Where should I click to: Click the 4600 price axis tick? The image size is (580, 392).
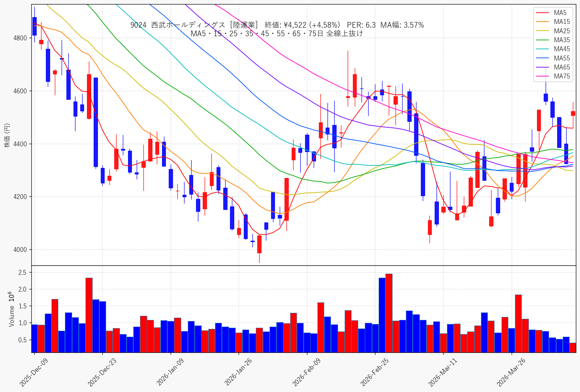coord(20,91)
